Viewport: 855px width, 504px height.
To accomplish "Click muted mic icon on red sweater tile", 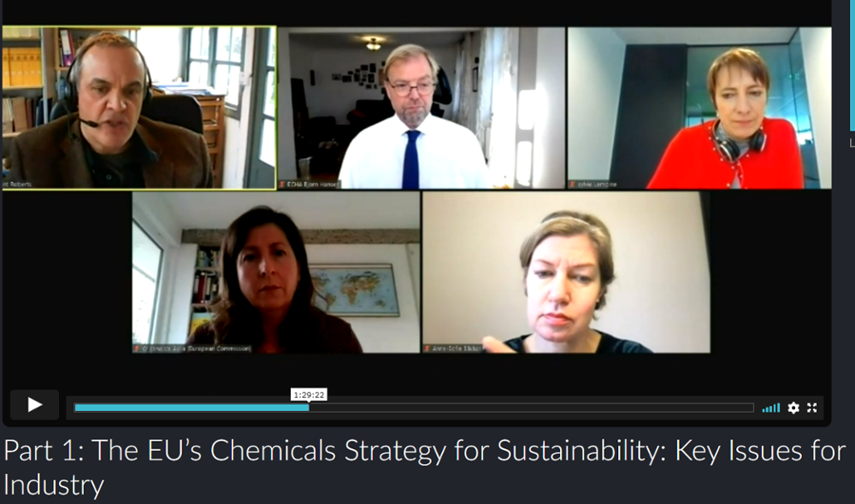I will tap(573, 185).
